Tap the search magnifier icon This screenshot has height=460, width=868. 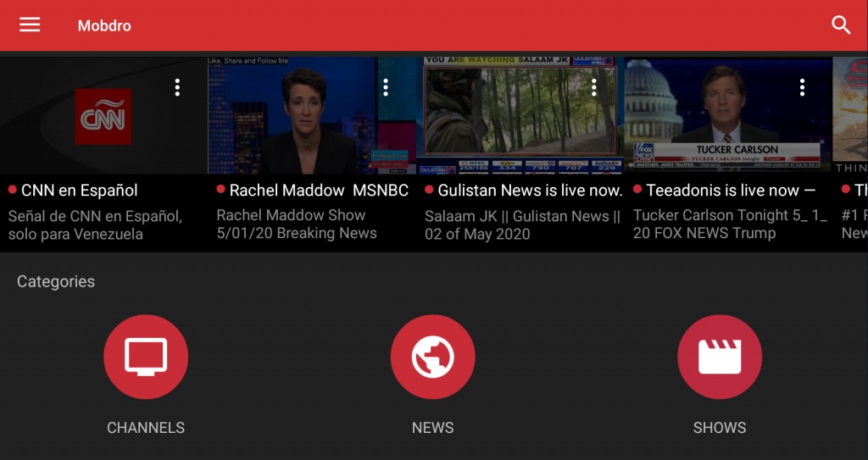click(x=841, y=25)
